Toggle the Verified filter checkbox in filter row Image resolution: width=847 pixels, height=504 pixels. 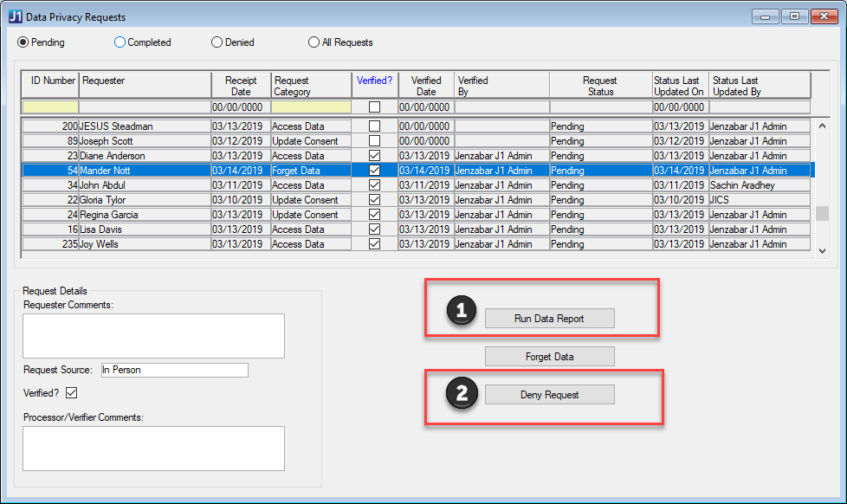click(374, 107)
